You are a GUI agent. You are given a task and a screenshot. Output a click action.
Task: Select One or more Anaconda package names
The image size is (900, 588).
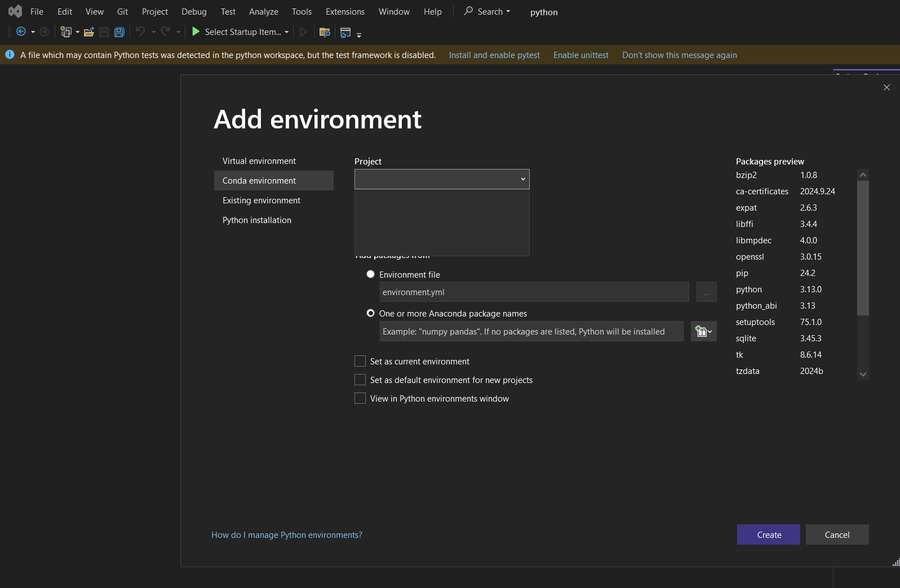tap(370, 313)
